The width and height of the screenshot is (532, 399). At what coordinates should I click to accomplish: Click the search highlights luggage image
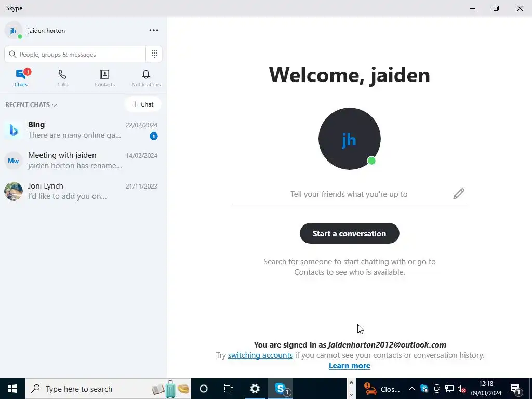pyautogui.click(x=170, y=389)
